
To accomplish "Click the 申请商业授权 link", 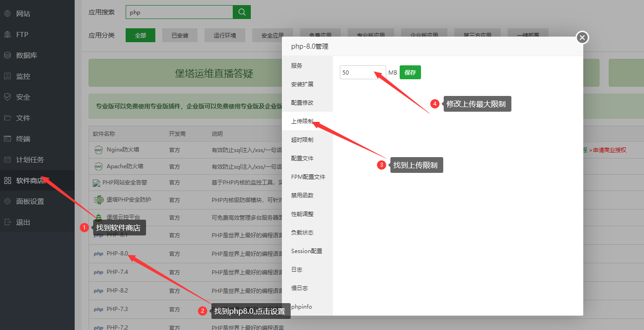I will pyautogui.click(x=609, y=150).
